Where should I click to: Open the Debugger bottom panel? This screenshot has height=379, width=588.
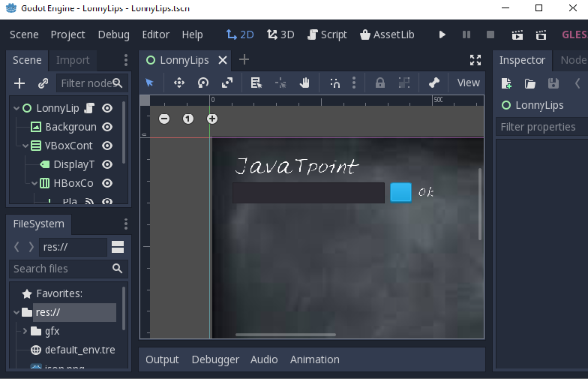(216, 359)
